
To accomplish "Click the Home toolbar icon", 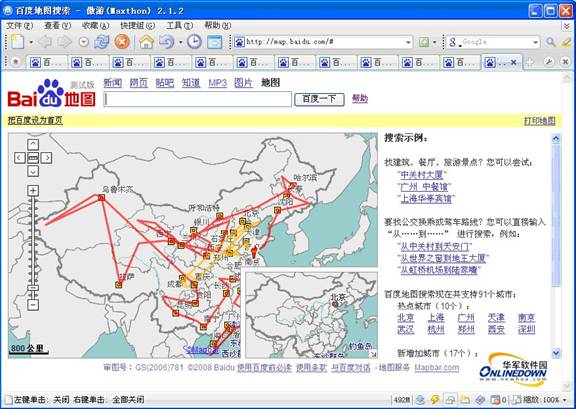I will click(x=146, y=42).
